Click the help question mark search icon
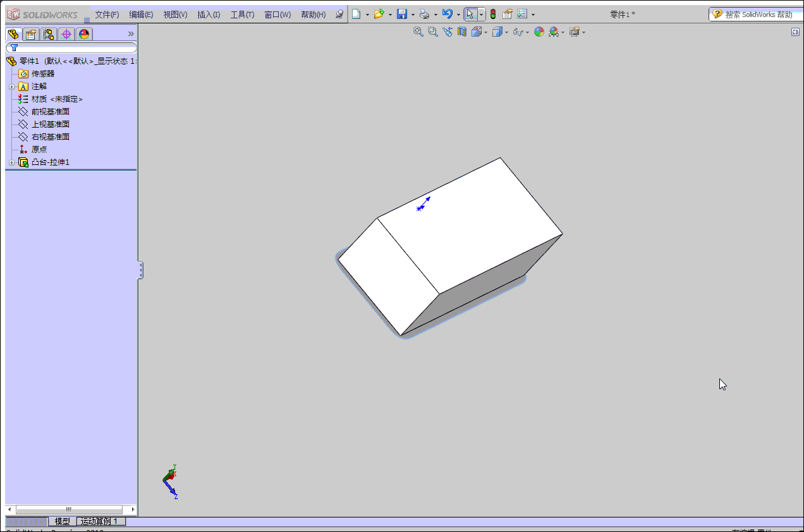Screen dimensions: 804x532 coord(717,14)
